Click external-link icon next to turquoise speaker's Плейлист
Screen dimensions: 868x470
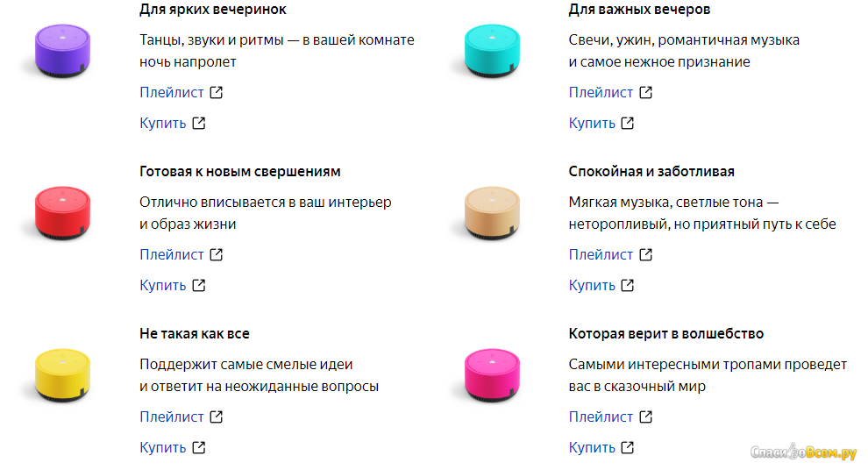[646, 92]
